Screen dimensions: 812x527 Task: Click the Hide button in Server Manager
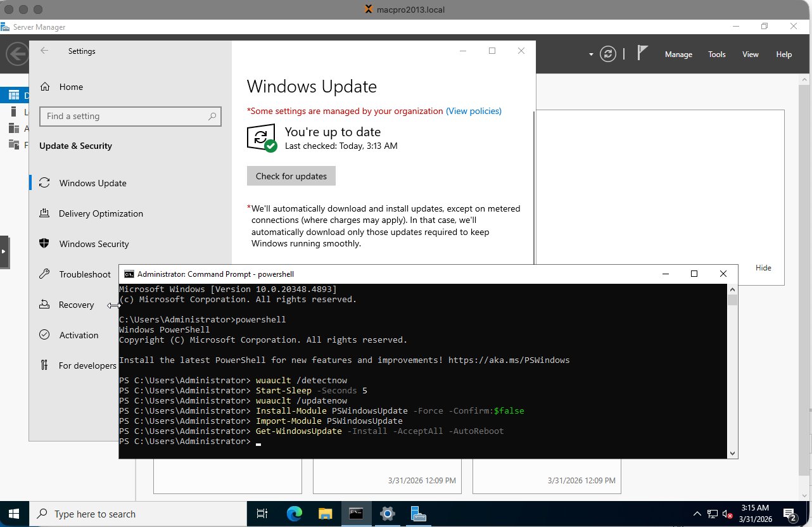[763, 267]
